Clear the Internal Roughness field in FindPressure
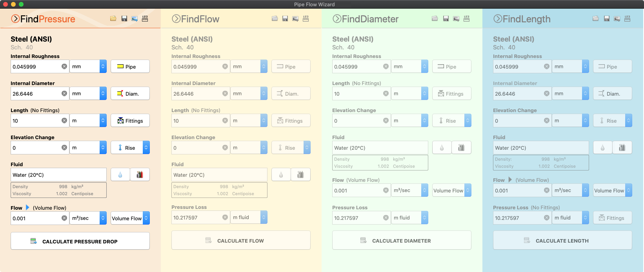This screenshot has width=644, height=272. coord(64,67)
